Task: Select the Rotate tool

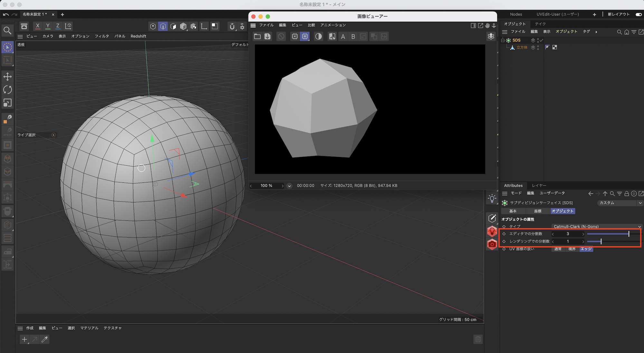Action: (7, 89)
